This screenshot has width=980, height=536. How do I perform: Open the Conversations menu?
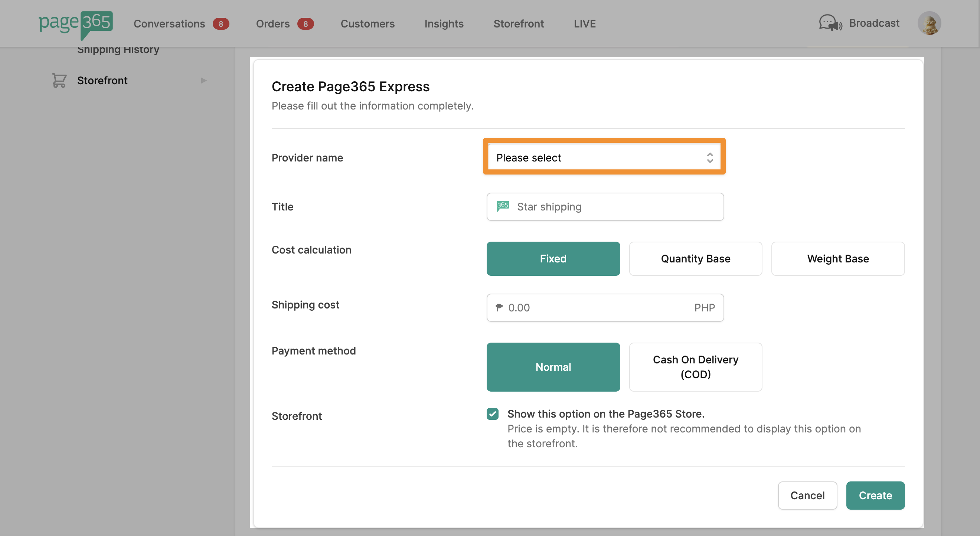[169, 24]
